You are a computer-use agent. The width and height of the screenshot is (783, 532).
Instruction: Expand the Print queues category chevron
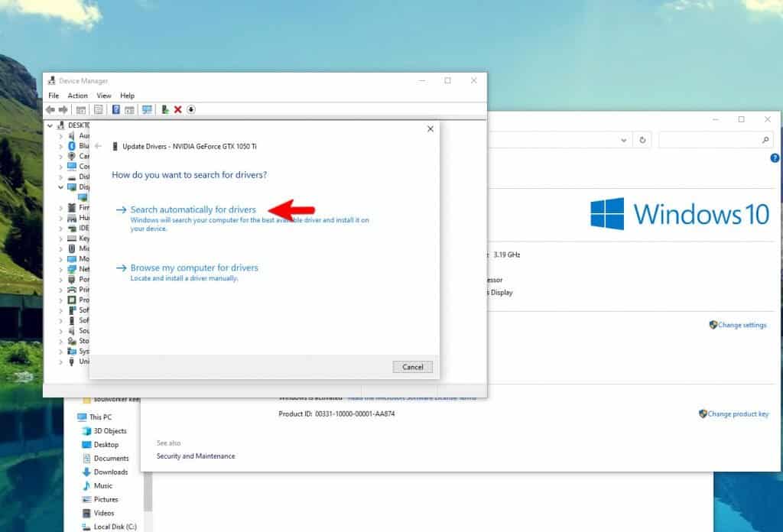(60, 290)
